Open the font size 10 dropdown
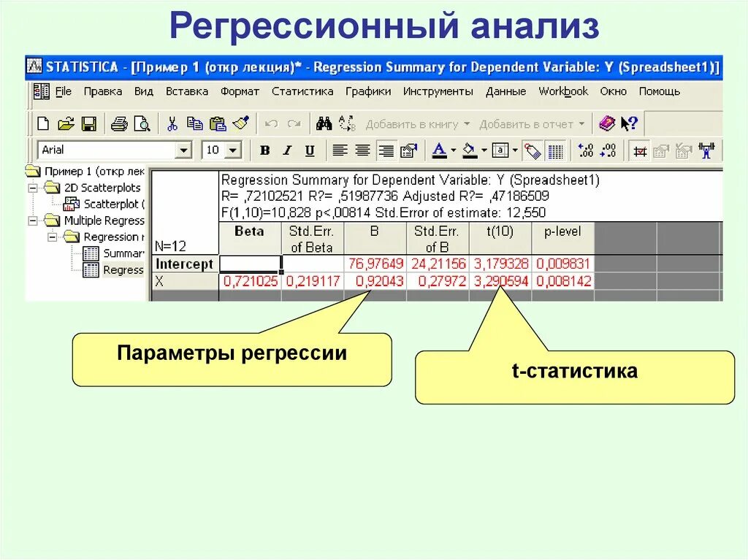This screenshot has width=748, height=560. point(233,151)
